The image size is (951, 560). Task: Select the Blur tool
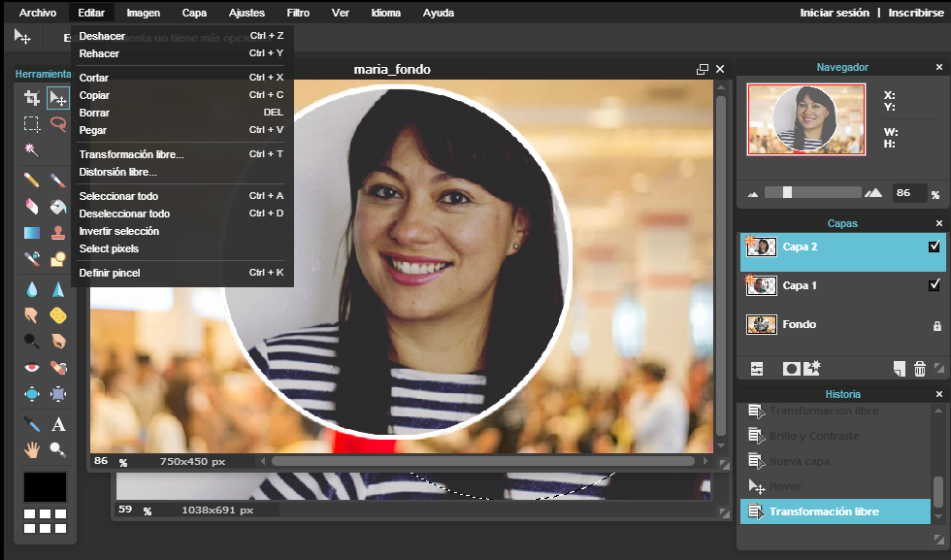tap(31, 289)
